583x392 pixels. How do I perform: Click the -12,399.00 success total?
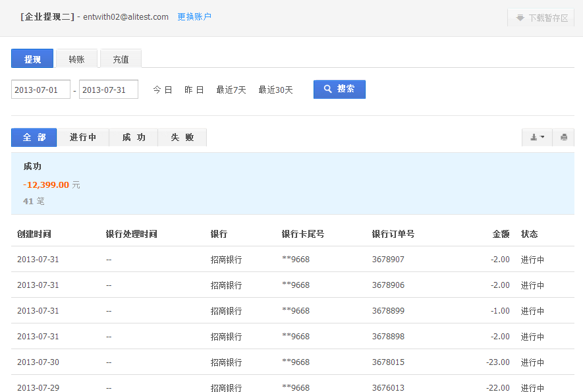click(46, 185)
